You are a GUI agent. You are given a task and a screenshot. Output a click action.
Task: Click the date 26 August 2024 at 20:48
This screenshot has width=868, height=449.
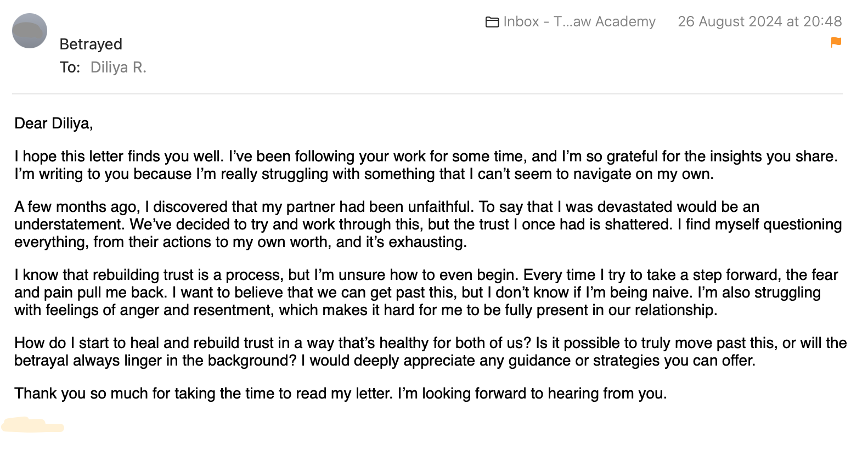(759, 21)
